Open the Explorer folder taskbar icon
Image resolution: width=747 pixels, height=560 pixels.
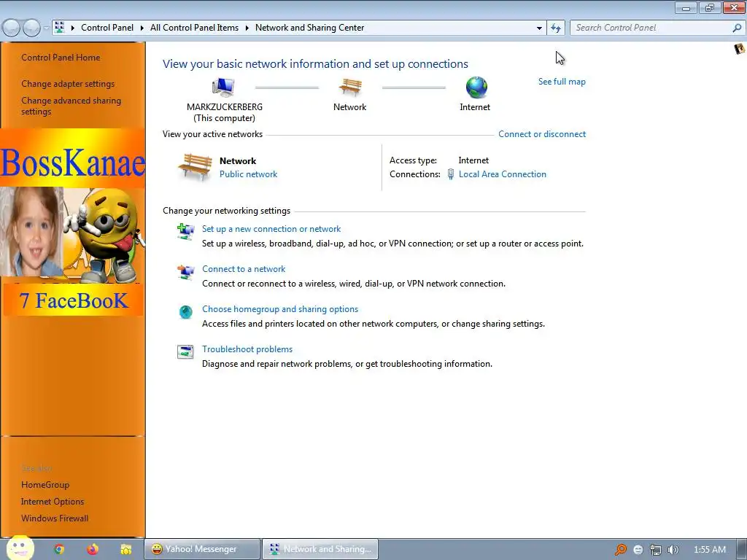pos(125,549)
